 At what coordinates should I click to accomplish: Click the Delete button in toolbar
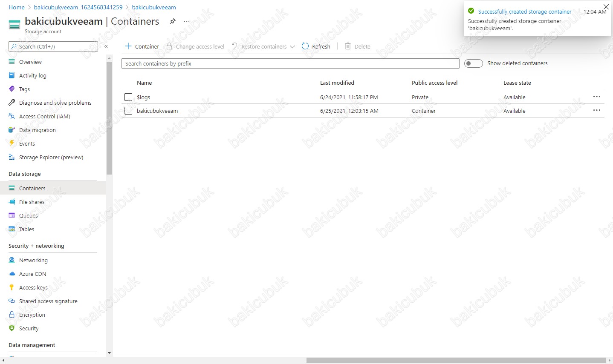click(x=358, y=46)
